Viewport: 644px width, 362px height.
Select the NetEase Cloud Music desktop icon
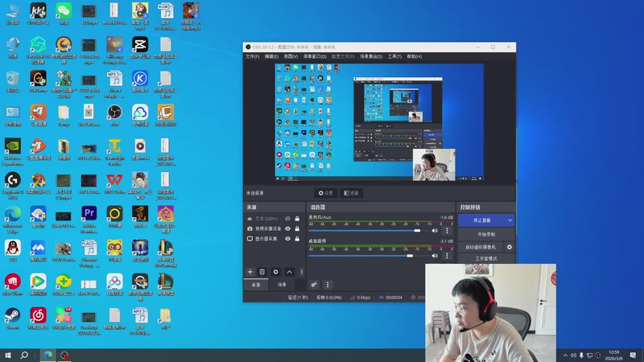pos(38,319)
